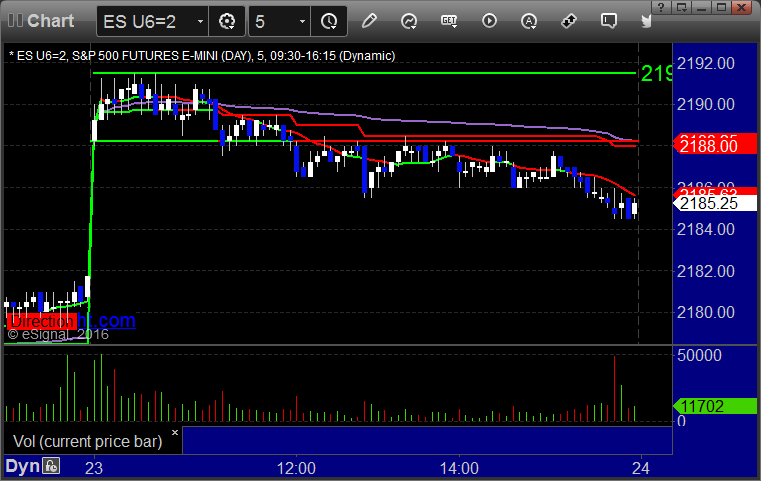Click the Dyn time scale label
The width and height of the screenshot is (761, 481).
point(22,466)
